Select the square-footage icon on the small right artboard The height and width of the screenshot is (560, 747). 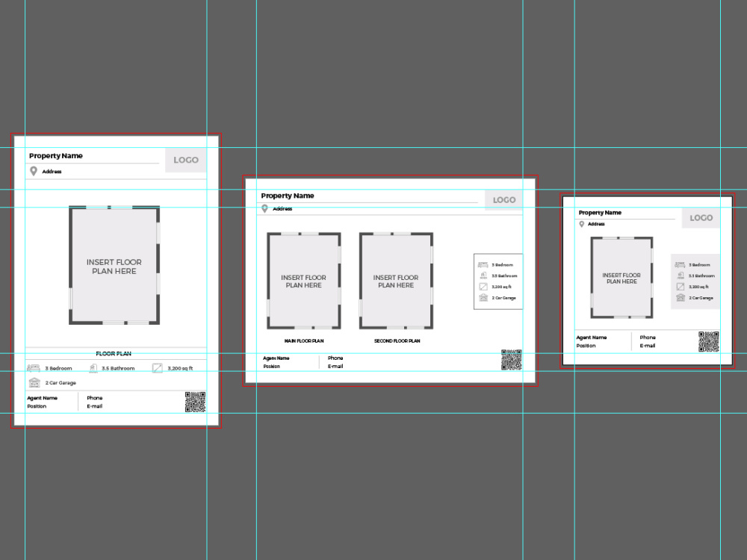[x=681, y=287]
